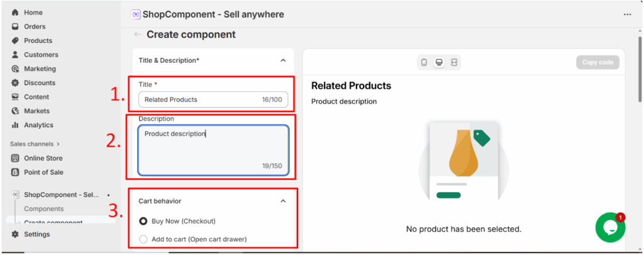The height and width of the screenshot is (255, 644).
Task: Click the Settings gear icon
Action: click(x=15, y=234)
